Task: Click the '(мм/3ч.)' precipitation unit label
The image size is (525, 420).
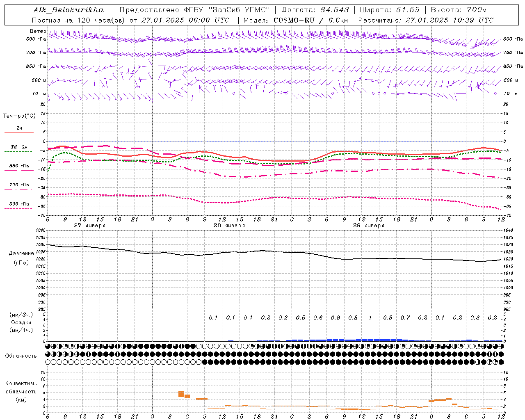Action: point(21,315)
